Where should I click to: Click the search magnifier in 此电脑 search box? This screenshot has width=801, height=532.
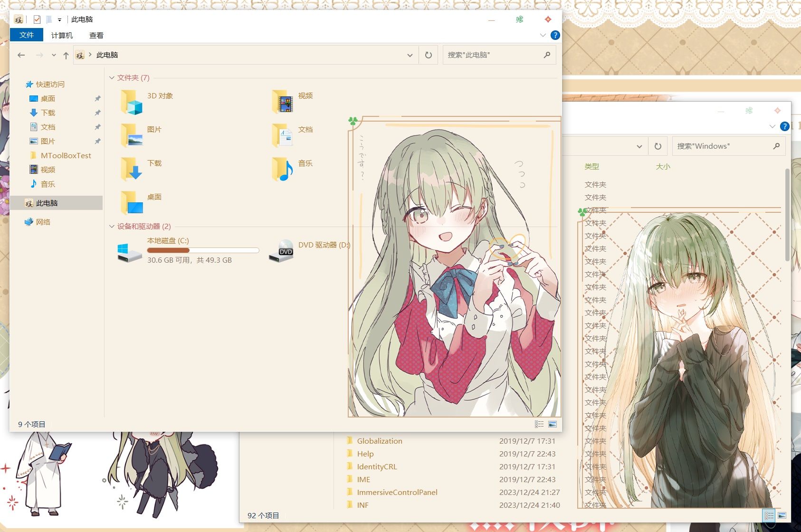(547, 55)
